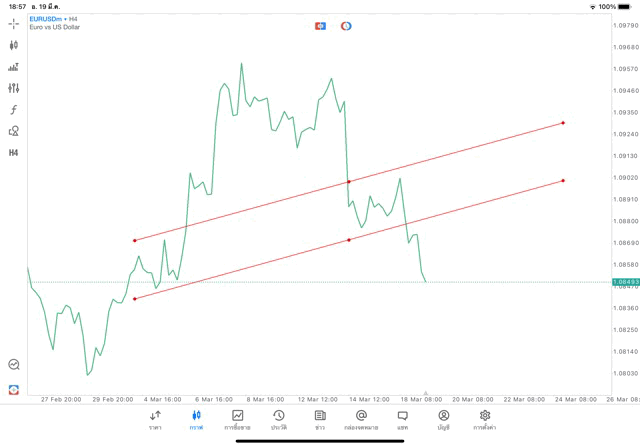This screenshot has height=447, width=640.
Task: Activate the crosshair cursor tool
Action: 13,23
